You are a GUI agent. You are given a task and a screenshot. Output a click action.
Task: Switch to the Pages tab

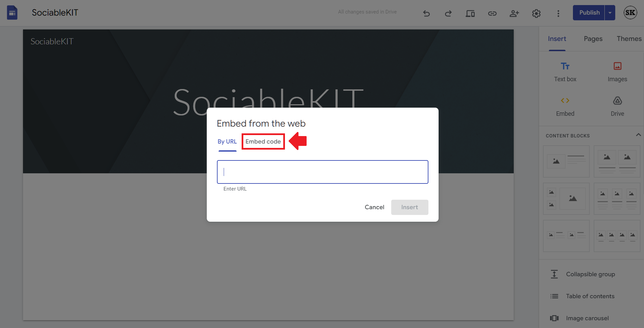coord(593,39)
